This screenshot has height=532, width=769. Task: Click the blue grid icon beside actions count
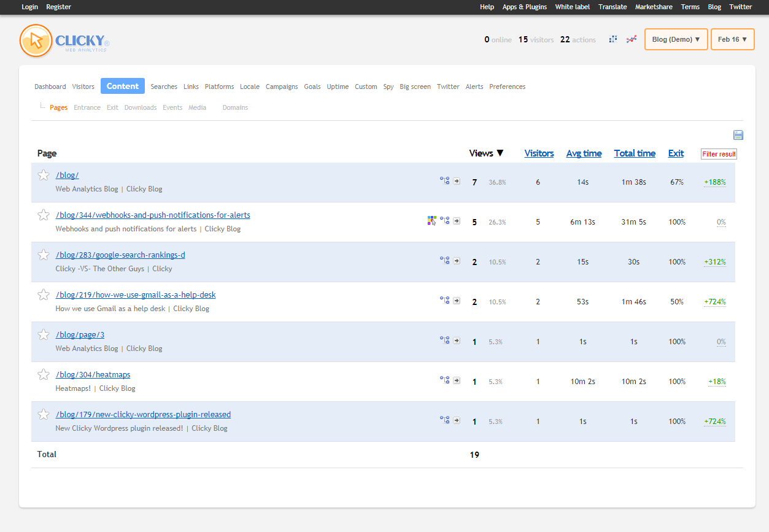[x=612, y=39]
